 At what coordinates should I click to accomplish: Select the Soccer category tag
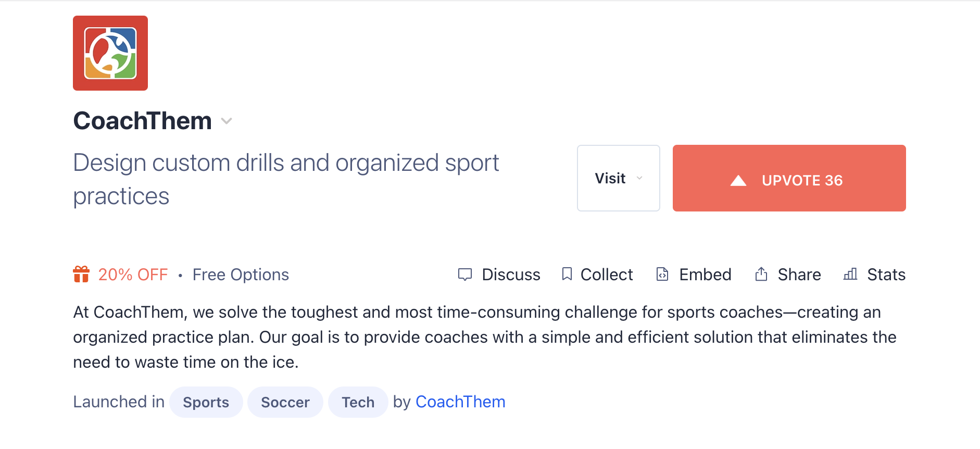click(285, 402)
